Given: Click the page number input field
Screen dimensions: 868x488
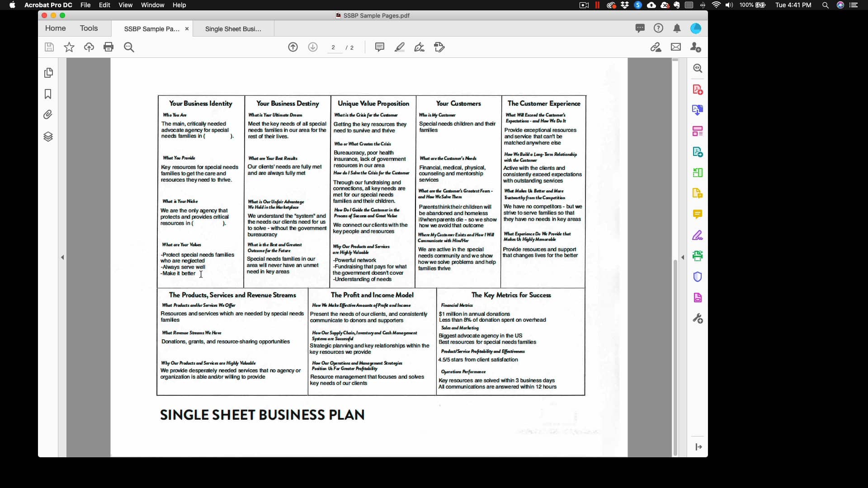Looking at the screenshot, I should coord(334,47).
